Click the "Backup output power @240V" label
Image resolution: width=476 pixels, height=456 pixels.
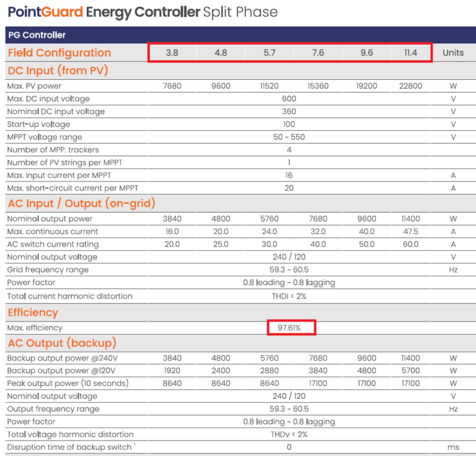(x=62, y=358)
